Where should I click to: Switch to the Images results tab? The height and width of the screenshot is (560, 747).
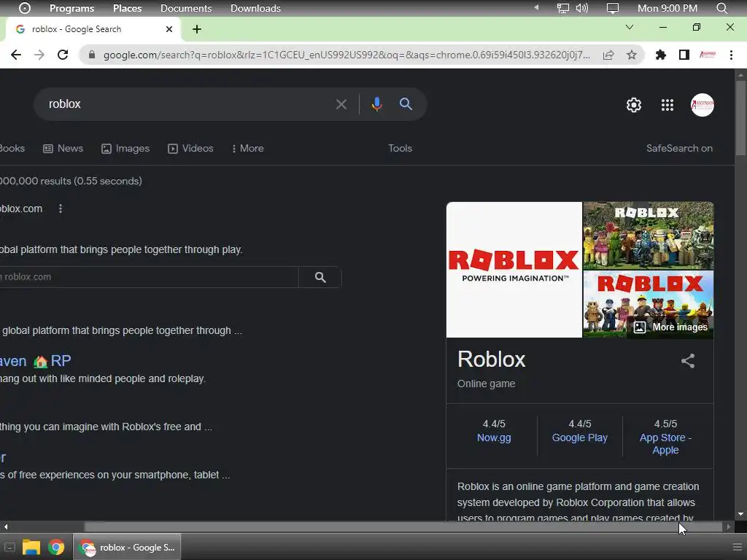pos(125,148)
